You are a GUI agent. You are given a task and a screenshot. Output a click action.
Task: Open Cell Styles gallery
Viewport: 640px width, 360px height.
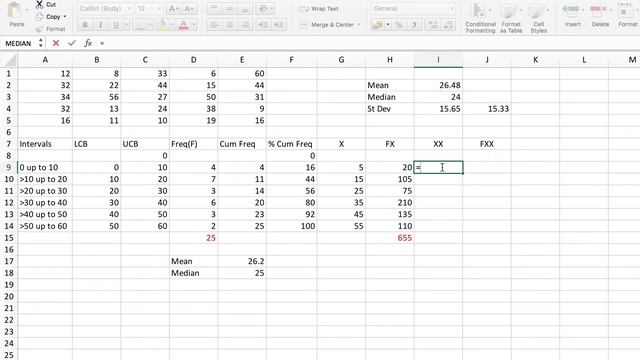click(x=538, y=18)
